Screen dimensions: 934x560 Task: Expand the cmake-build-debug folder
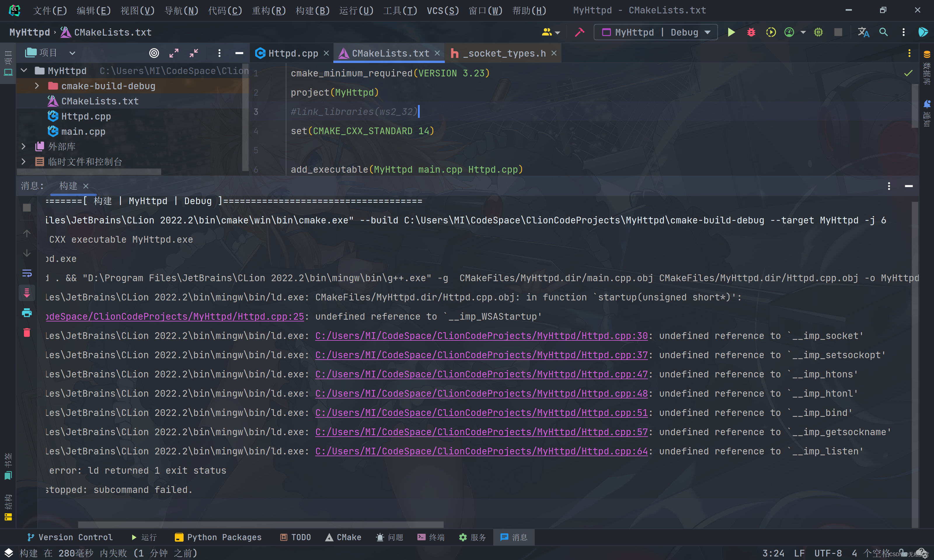point(37,86)
